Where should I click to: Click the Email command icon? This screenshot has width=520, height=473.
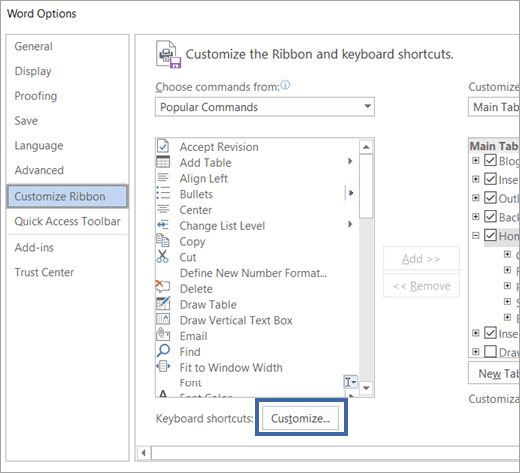(163, 334)
